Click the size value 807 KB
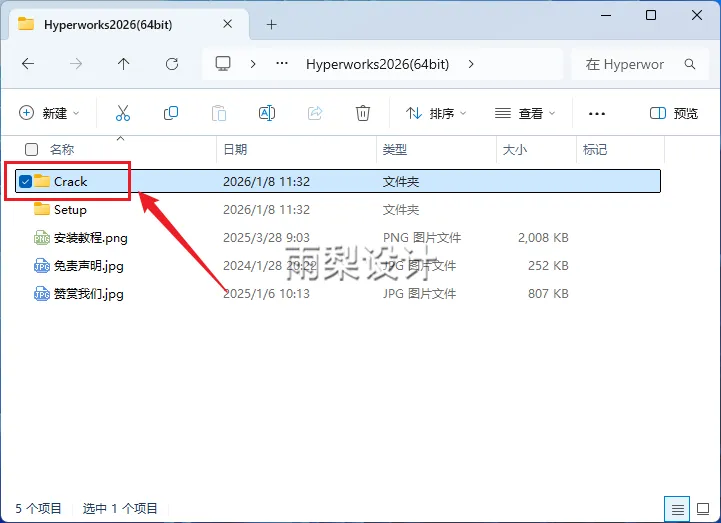The height and width of the screenshot is (523, 721). [548, 293]
